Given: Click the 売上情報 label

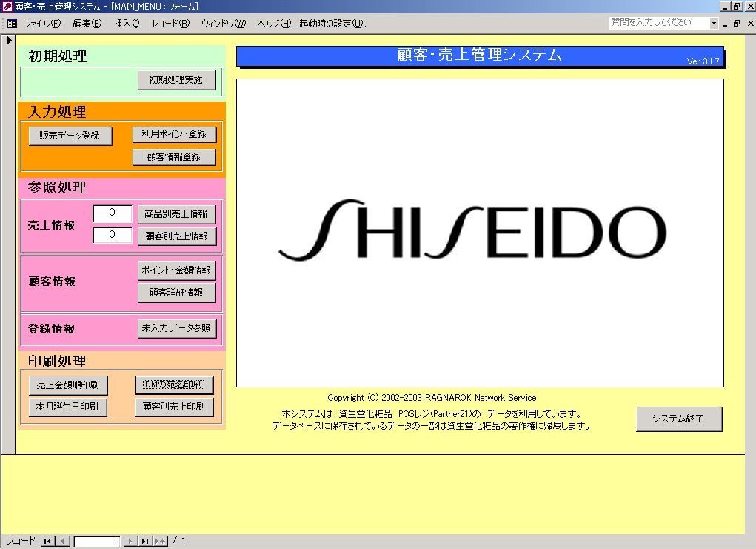Looking at the screenshot, I should click(x=51, y=225).
